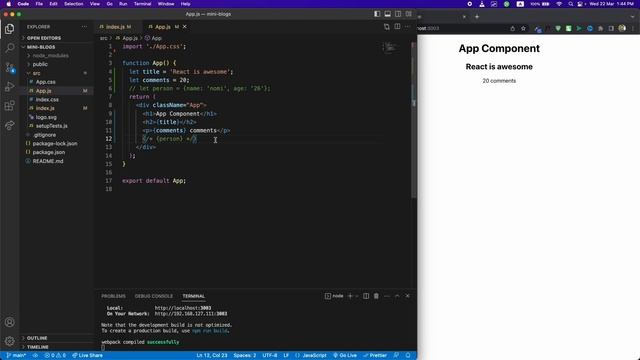Switch to the Problems panel tab
Image resolution: width=640 pixels, height=360 pixels.
(x=113, y=296)
